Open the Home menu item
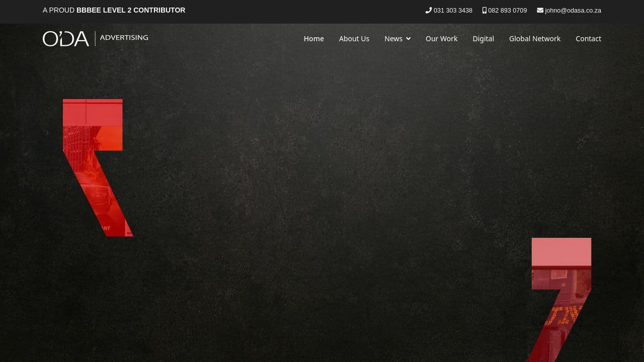Viewport: 644px width, 362px height. pyautogui.click(x=313, y=38)
